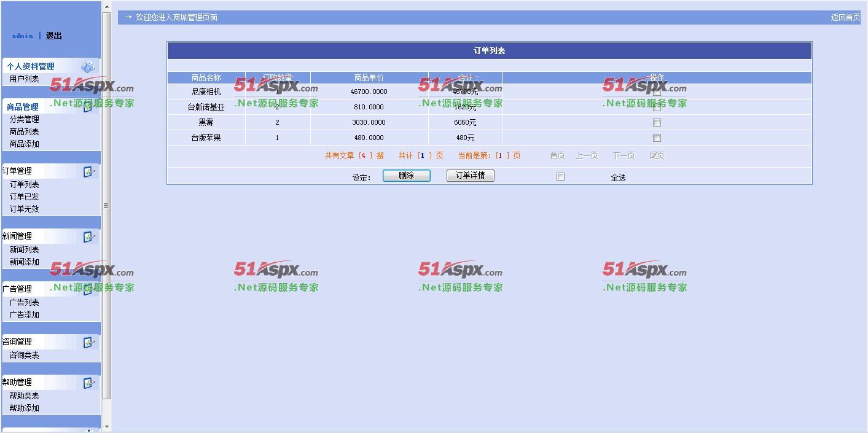Click the 上一页 pagination link
Screen dimensions: 868x433
587,155
